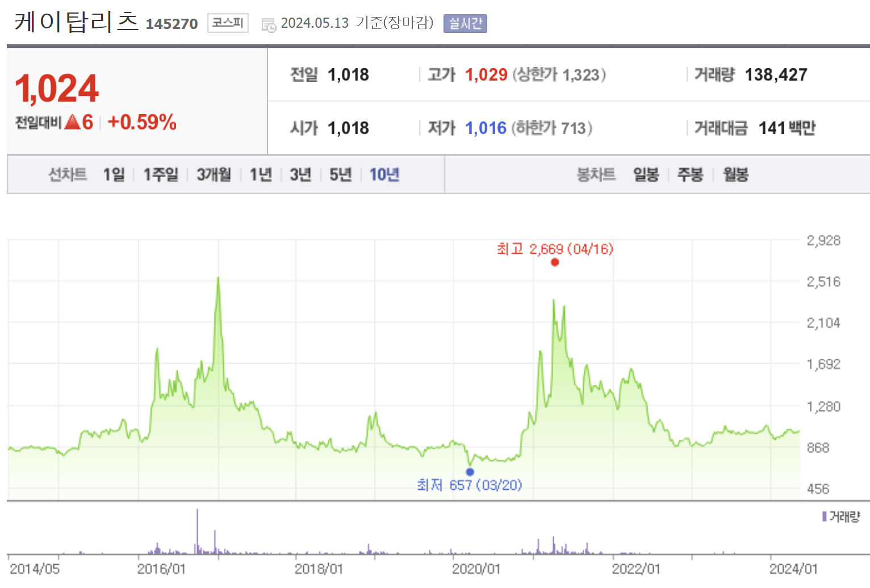Enable 실시간 real-time mode
The image size is (870, 588).
(x=465, y=23)
